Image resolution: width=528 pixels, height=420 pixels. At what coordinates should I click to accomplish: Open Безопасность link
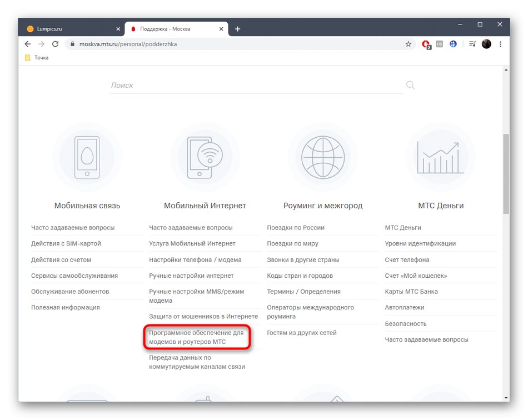point(405,324)
